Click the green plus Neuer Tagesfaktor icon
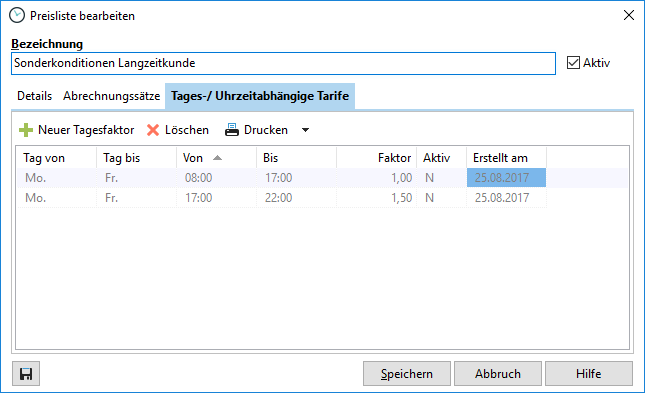645x393 pixels. [x=26, y=130]
